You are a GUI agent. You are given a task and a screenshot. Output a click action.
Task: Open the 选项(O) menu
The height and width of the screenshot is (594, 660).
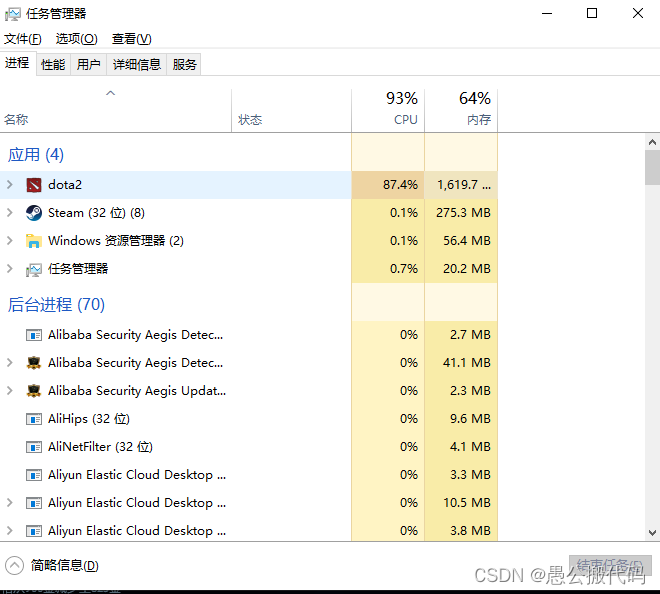point(77,39)
